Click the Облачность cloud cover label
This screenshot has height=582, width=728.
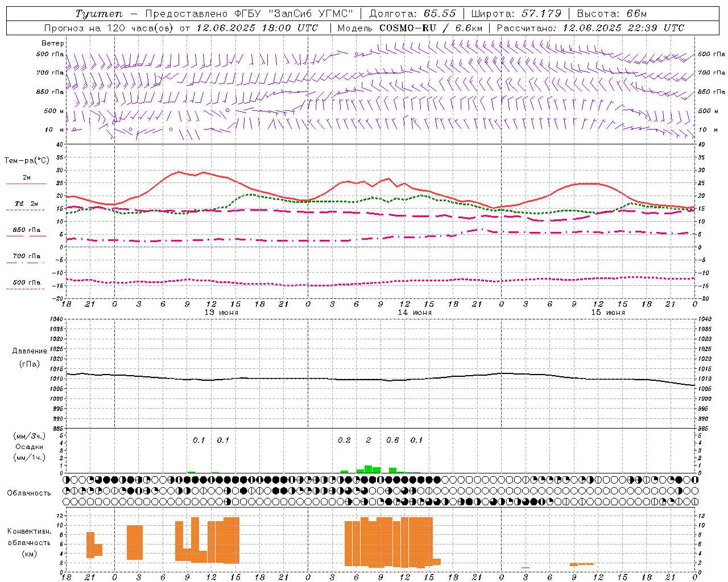coord(29,493)
